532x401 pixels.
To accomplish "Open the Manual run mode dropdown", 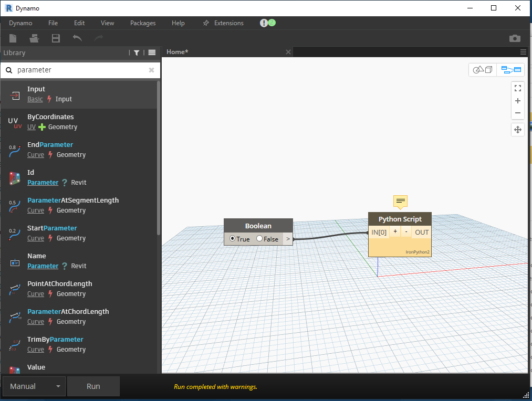I will point(33,386).
